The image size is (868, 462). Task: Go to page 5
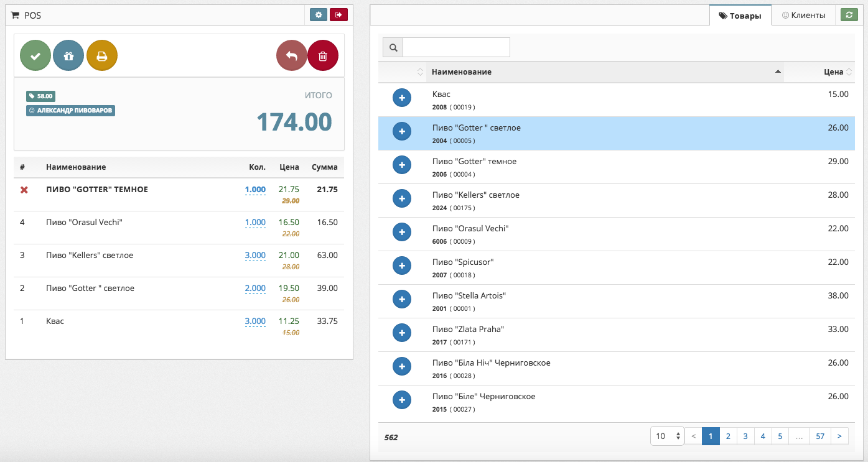[x=780, y=436]
